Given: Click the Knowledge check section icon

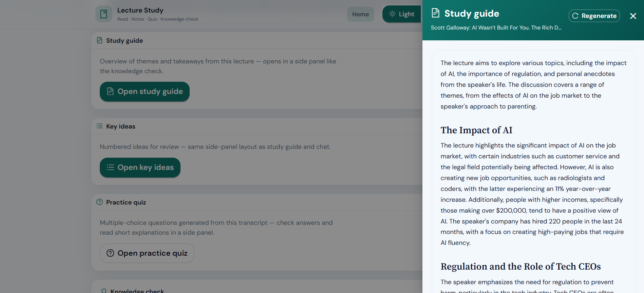Looking at the screenshot, I should click(104, 291).
